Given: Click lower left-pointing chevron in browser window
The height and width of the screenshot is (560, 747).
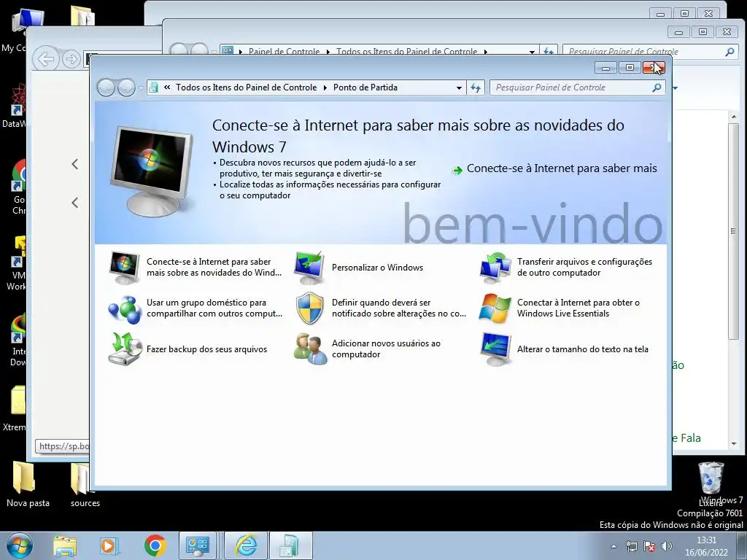Looking at the screenshot, I should pos(75,203).
